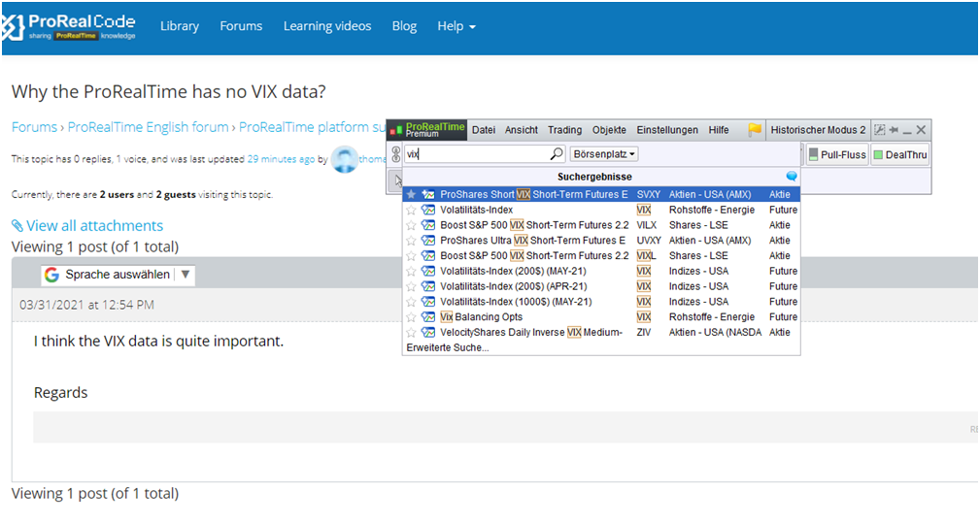Click the pin icon in ProRealTime title bar
The width and height of the screenshot is (980, 524).
point(893,130)
